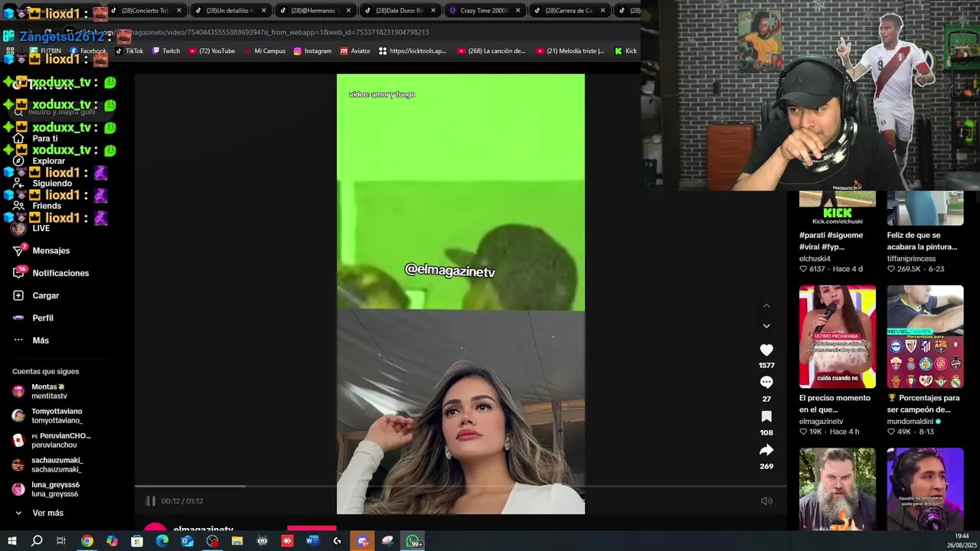Open Outlook from the taskbar
Image resolution: width=980 pixels, height=551 pixels.
188,541
